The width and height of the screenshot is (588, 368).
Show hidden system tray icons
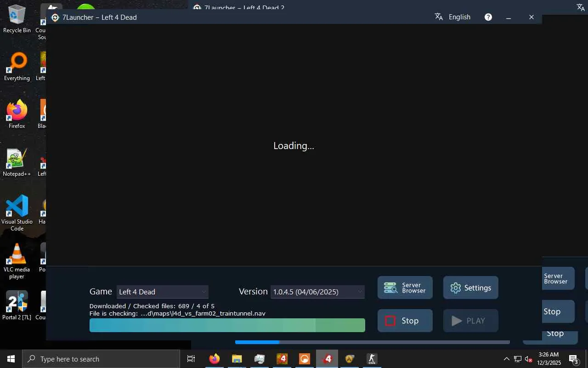coord(507,359)
